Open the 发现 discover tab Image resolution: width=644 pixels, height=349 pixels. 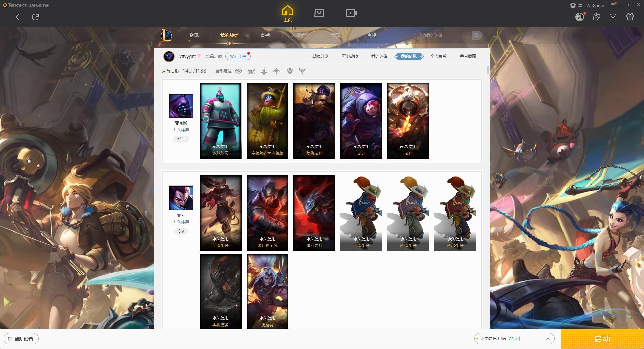(x=336, y=35)
